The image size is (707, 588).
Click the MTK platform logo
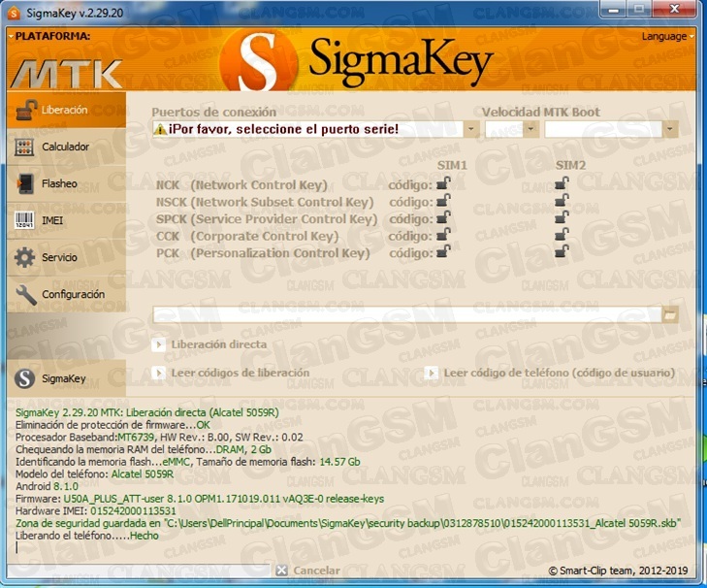66,74
